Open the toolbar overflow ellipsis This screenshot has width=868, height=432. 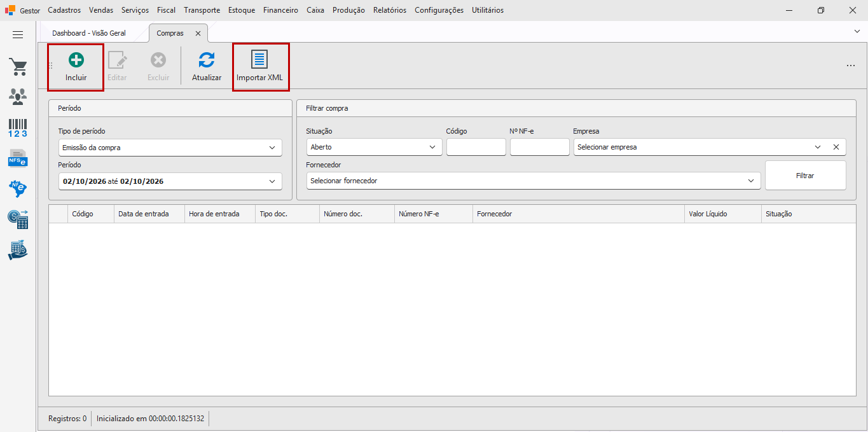tap(851, 66)
